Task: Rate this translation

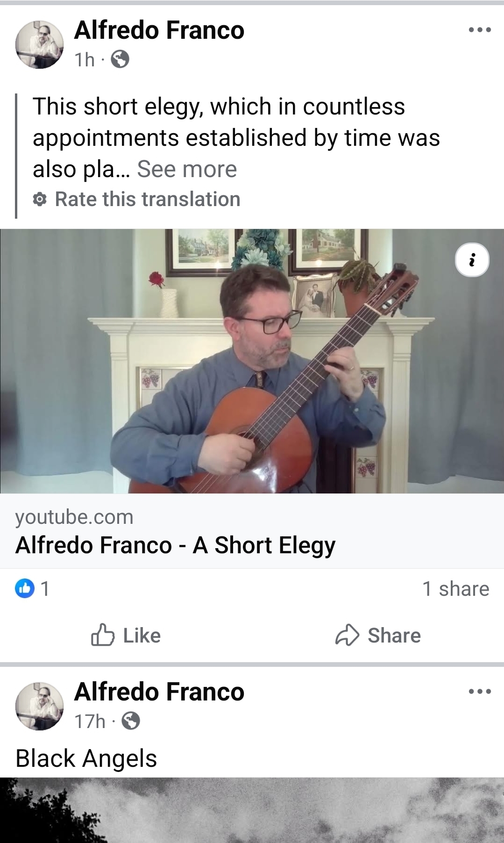Action: (x=148, y=199)
